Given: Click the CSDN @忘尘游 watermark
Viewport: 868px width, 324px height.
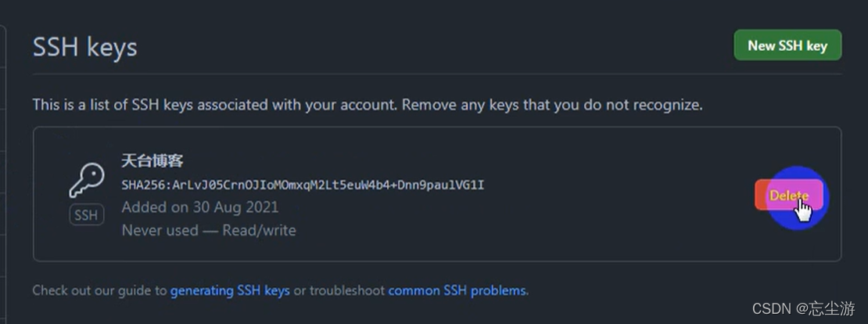Looking at the screenshot, I should (x=804, y=309).
